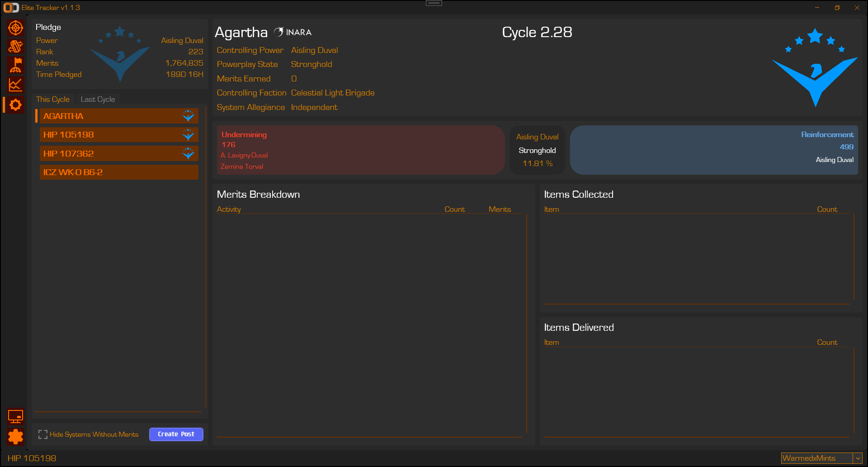This screenshot has height=467, width=868.
Task: Open the trade commodities arrows tab in the sidebar
Action: click(15, 47)
